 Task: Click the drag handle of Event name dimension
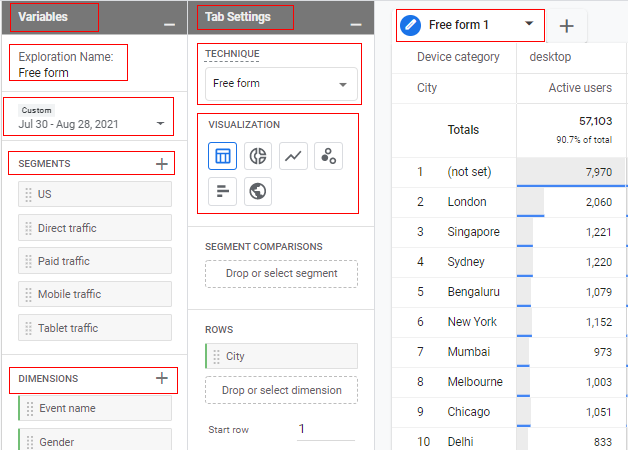tap(30, 408)
